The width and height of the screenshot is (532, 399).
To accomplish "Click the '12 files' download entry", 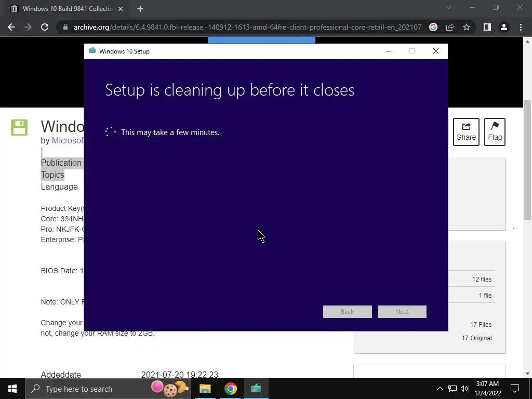I will [482, 279].
